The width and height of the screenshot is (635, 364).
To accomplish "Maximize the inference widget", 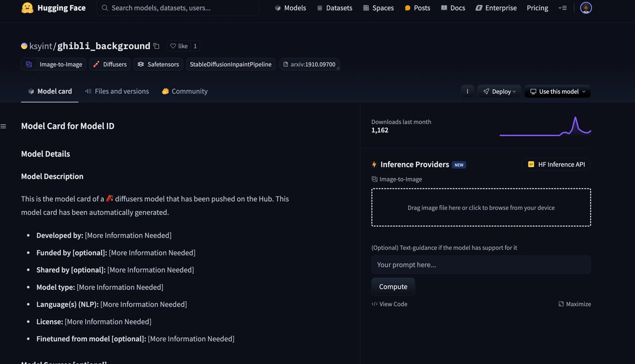I will pyautogui.click(x=575, y=304).
